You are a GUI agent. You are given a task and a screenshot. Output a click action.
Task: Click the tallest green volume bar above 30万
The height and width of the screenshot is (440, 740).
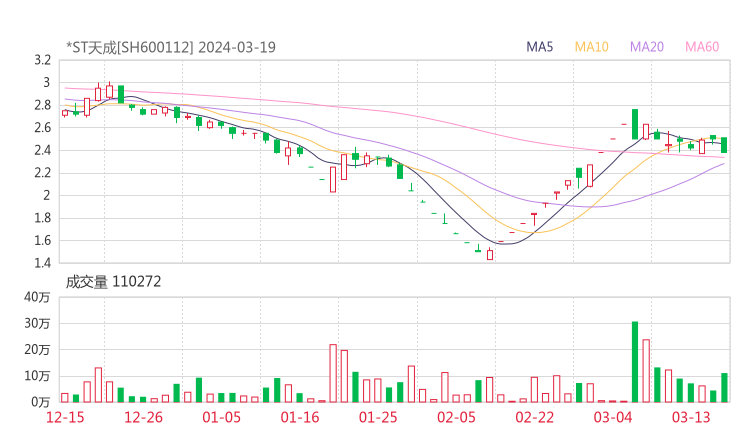(x=635, y=362)
